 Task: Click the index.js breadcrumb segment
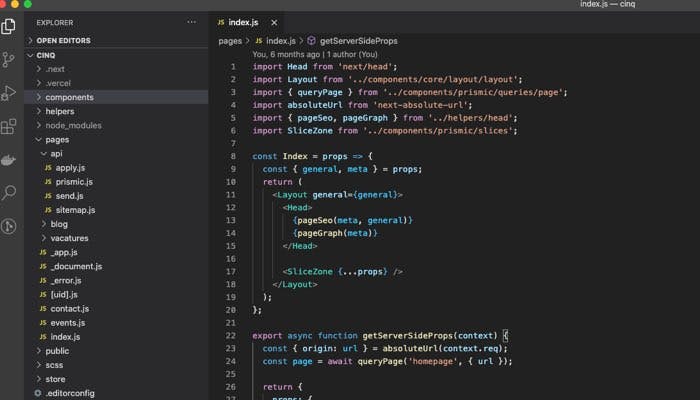(281, 41)
